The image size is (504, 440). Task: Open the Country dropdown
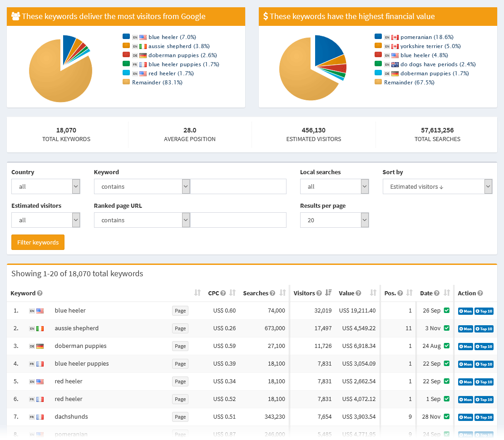45,186
